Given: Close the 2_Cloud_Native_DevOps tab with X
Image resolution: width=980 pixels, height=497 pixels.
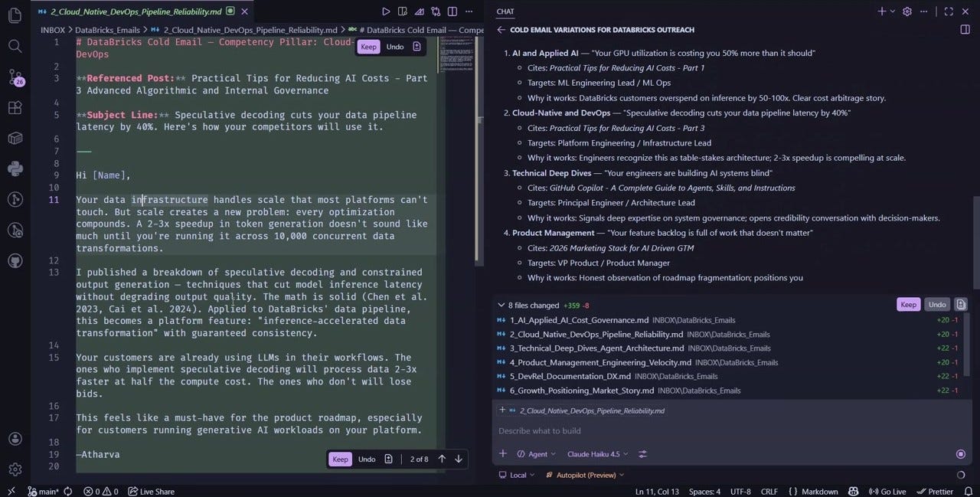Looking at the screenshot, I should tap(244, 11).
